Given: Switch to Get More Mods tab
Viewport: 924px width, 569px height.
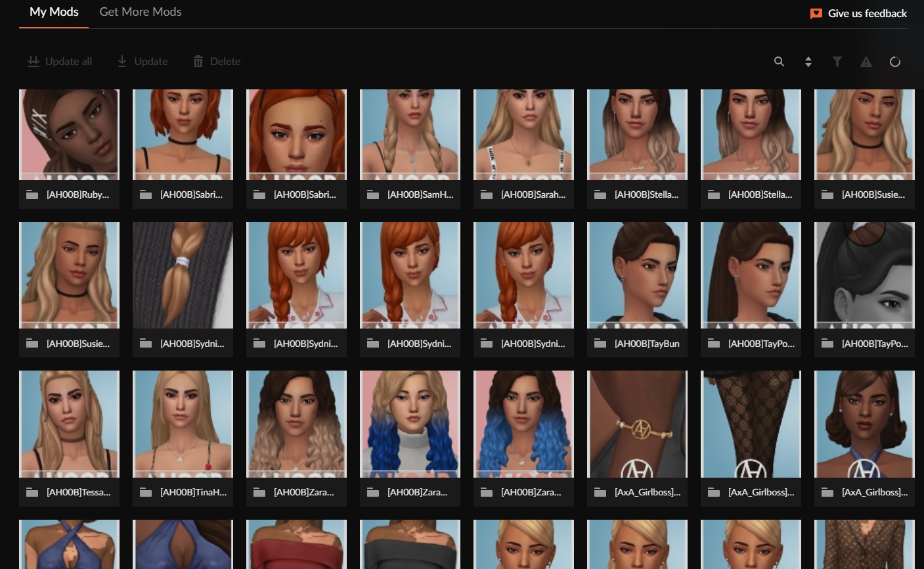Looking at the screenshot, I should point(140,12).
